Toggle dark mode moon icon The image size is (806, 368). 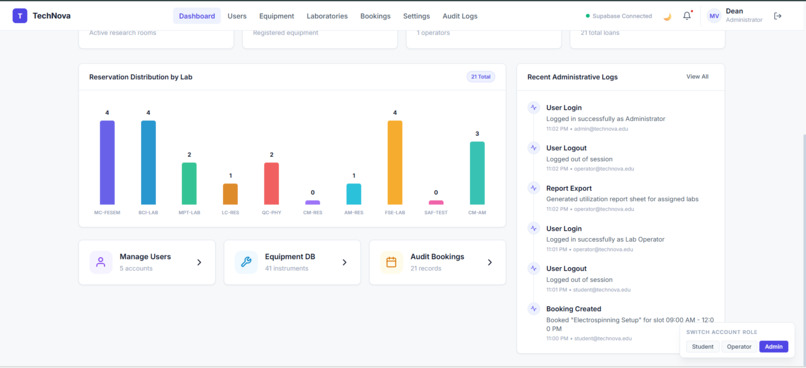point(667,16)
